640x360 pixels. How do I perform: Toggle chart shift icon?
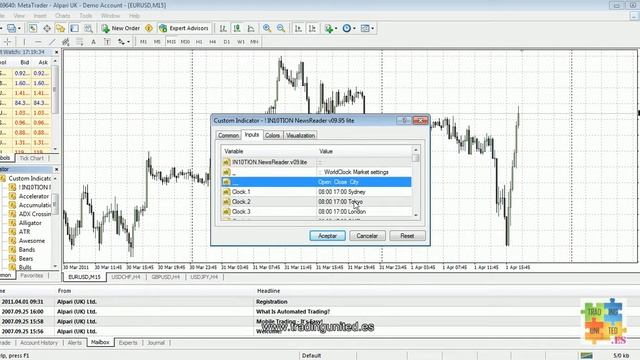pos(312,28)
